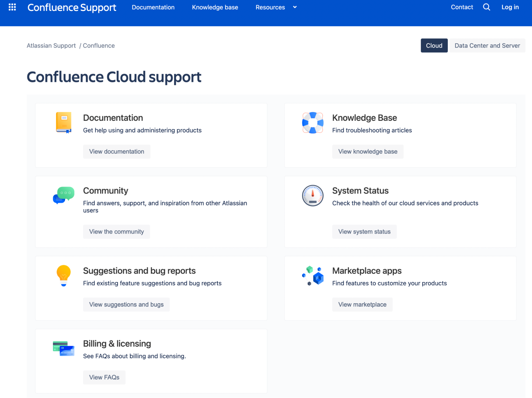Click the Knowledge Base lifebuoy icon

pyautogui.click(x=313, y=123)
